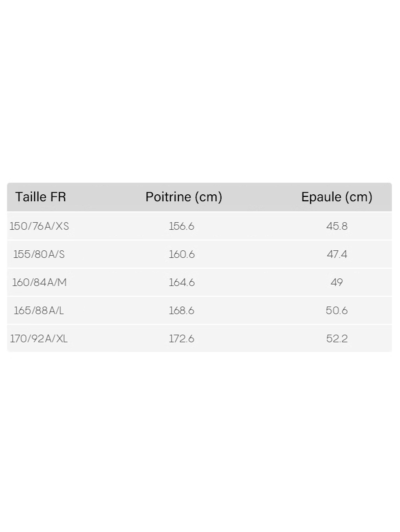The image size is (400, 532).
Task: Click the 45.8 shoulder value
Action: pos(336,226)
